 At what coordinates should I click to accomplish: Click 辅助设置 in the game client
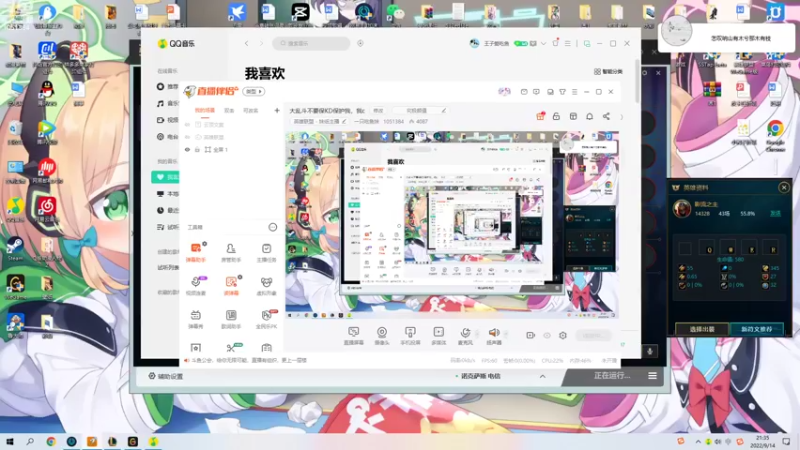pos(166,377)
